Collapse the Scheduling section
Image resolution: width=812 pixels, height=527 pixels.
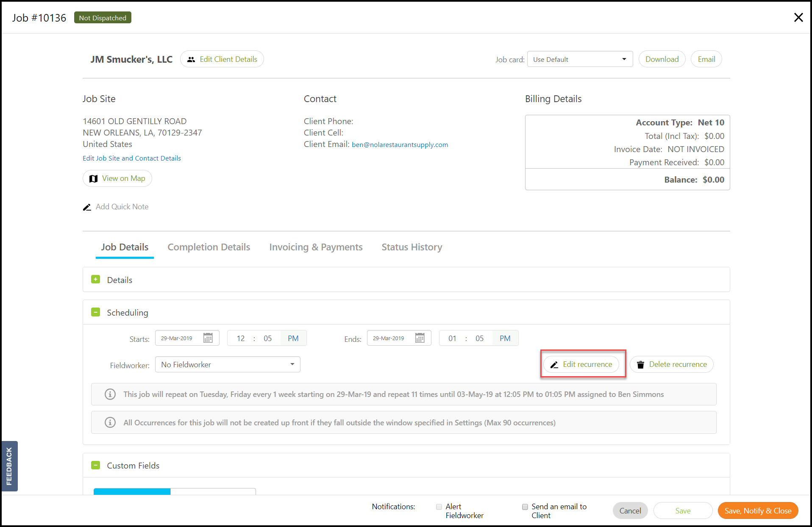click(96, 312)
